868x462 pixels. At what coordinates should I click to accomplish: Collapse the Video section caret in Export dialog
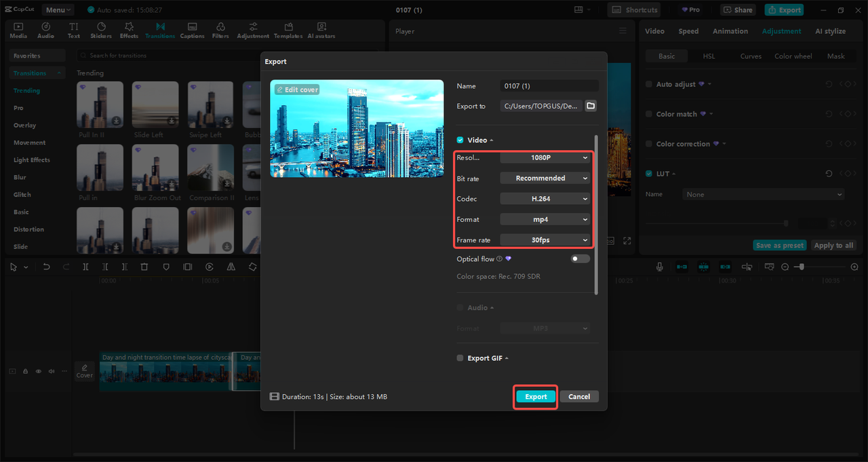492,140
